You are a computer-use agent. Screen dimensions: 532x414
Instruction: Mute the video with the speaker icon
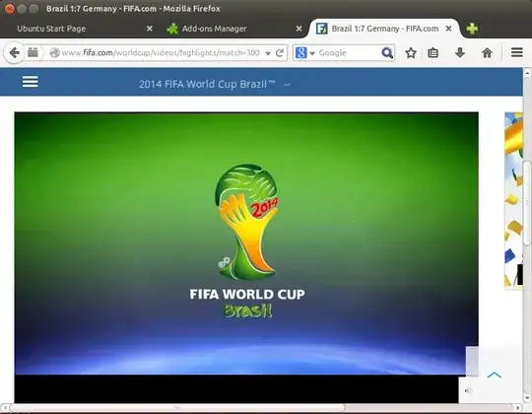tap(468, 390)
